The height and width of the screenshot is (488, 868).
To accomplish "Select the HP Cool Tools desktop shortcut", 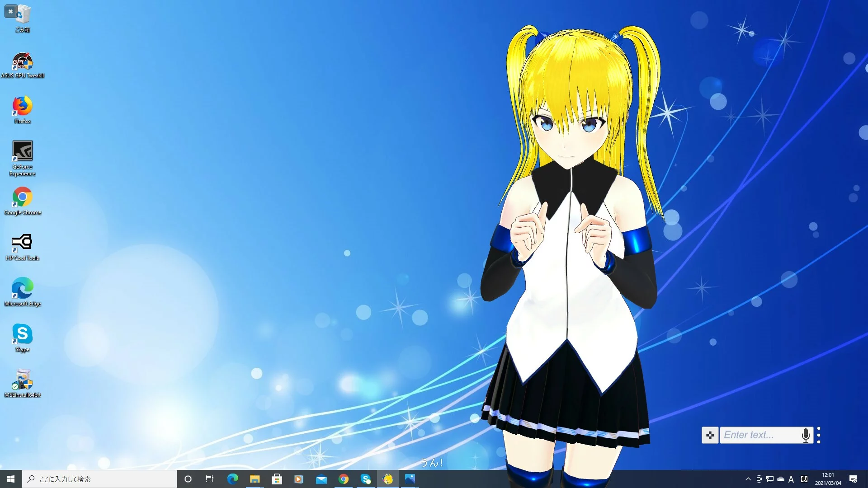I will click(23, 247).
